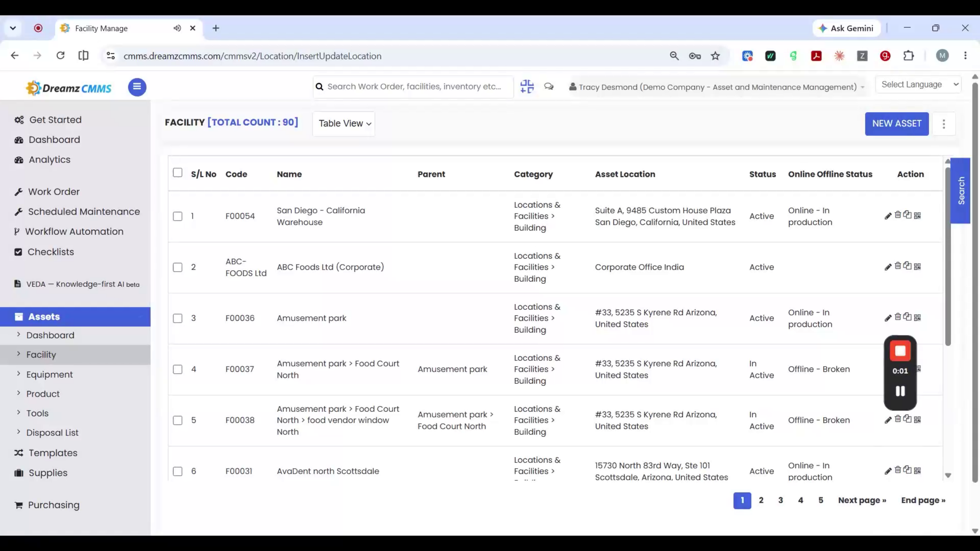Reload the page in browser toolbar
This screenshot has width=980, height=551.
[x=60, y=56]
